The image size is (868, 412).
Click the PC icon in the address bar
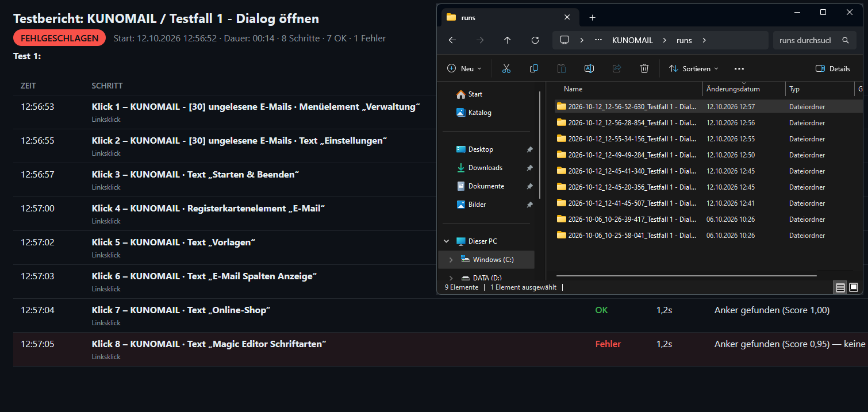[x=564, y=40]
